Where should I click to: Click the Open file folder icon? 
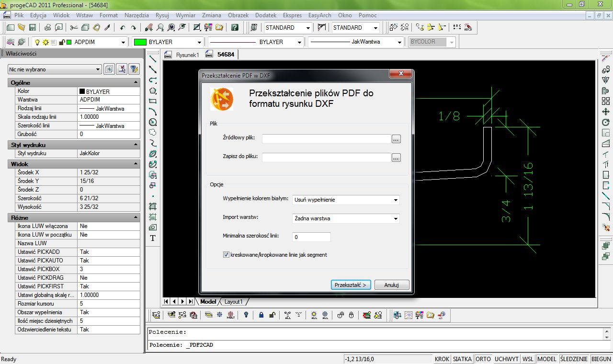click(x=22, y=27)
